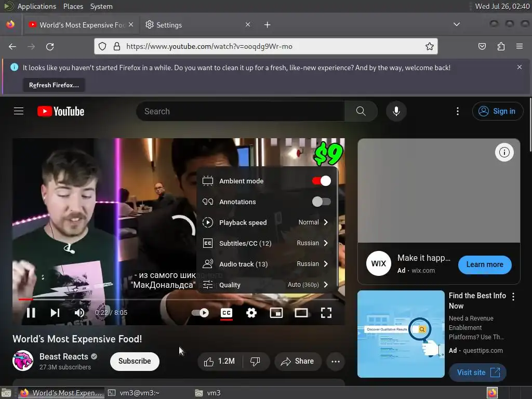Image resolution: width=532 pixels, height=399 pixels.
Task: Open Audio track (13) submenu
Action: (x=267, y=264)
